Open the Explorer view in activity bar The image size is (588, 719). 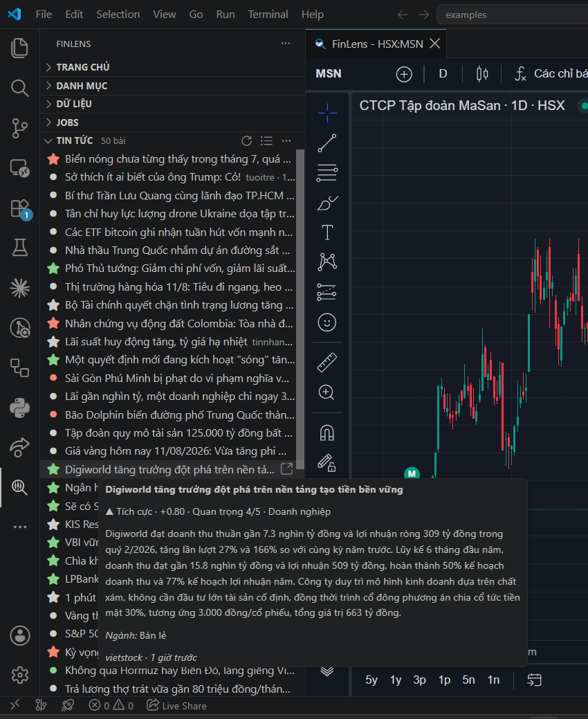point(19,48)
